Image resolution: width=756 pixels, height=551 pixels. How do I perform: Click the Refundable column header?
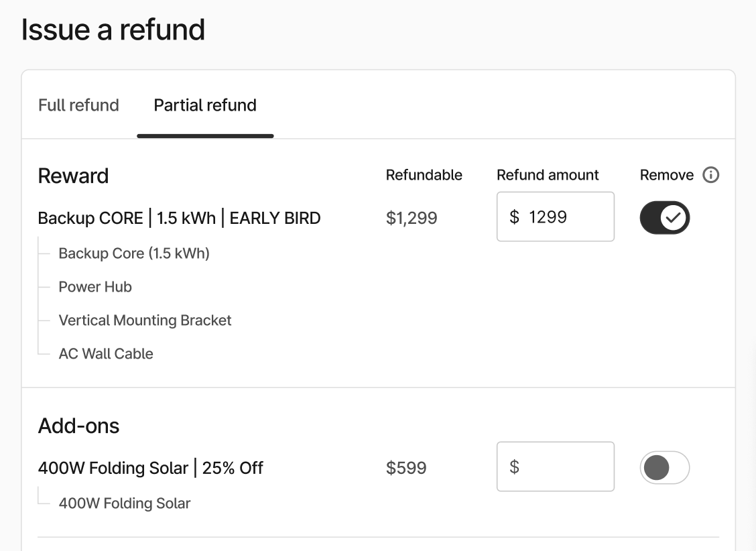(424, 175)
